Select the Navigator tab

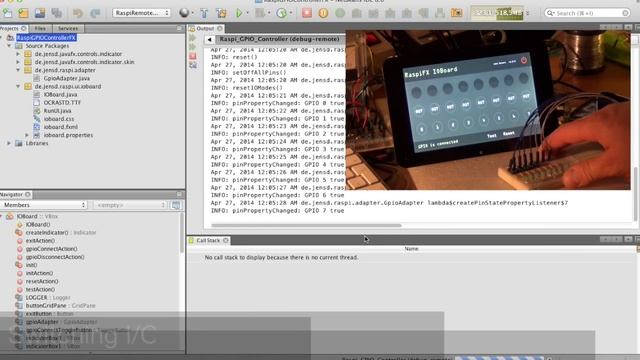15,194
